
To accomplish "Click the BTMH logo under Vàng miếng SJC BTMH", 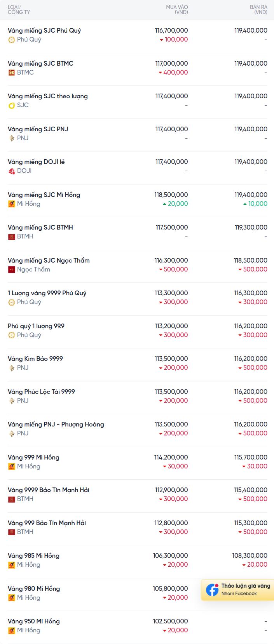I will click(12, 237).
